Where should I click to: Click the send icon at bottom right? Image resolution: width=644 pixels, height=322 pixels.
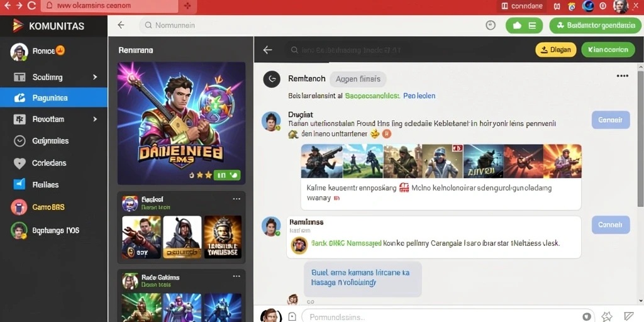coord(629,316)
